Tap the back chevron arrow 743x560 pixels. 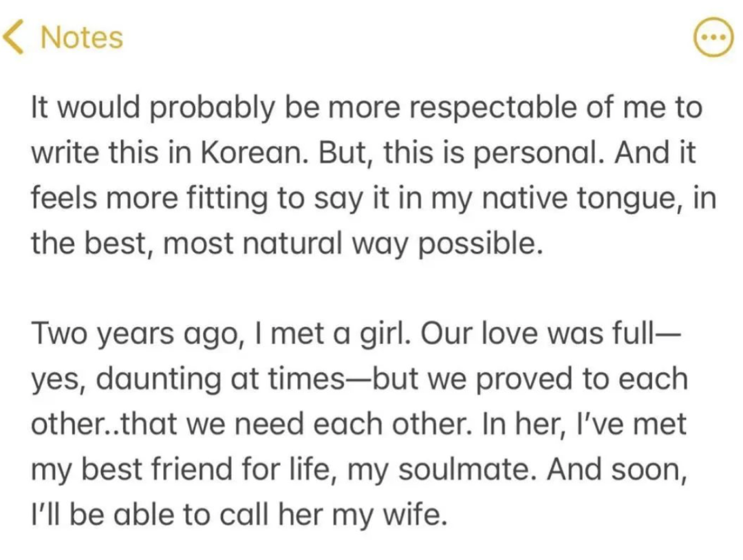(15, 37)
